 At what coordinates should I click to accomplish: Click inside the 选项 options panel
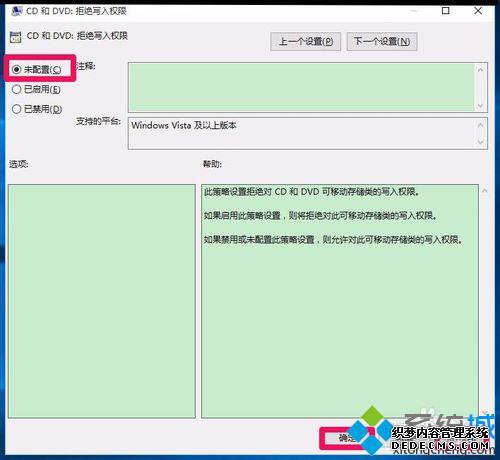[102, 301]
